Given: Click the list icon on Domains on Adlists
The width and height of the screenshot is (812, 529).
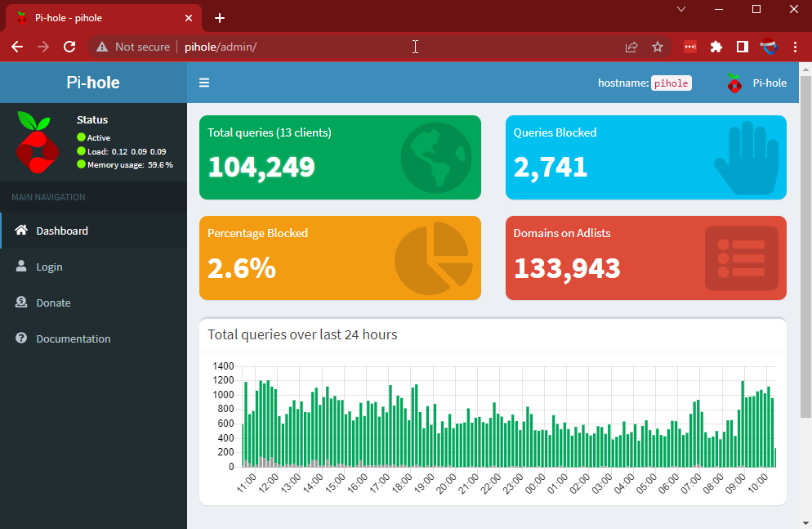Looking at the screenshot, I should (x=741, y=258).
